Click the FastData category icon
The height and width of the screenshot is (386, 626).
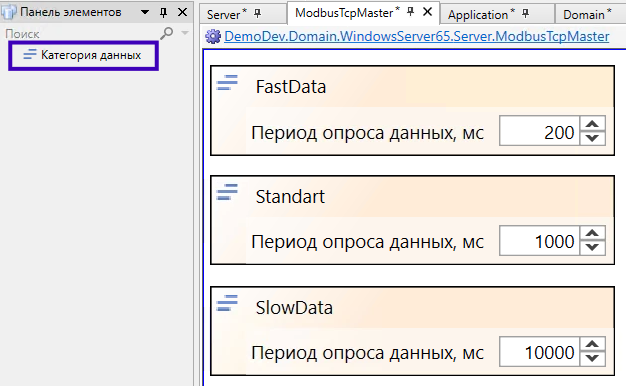[x=227, y=83]
